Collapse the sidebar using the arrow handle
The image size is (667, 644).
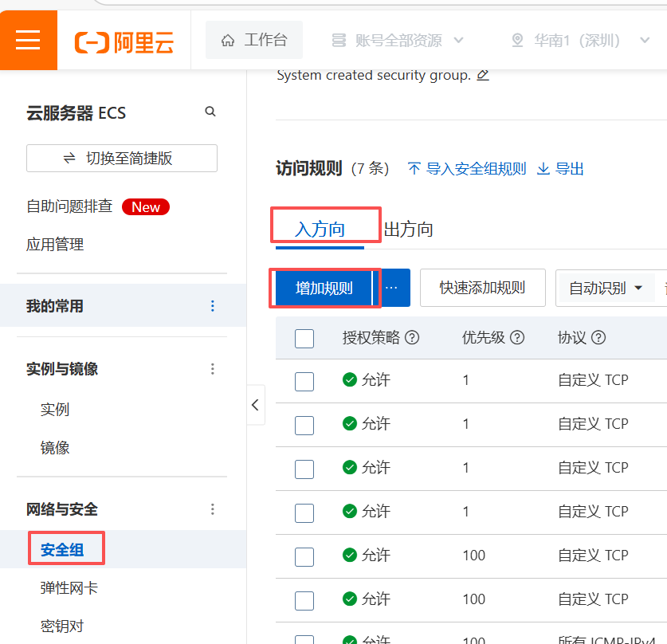255,405
